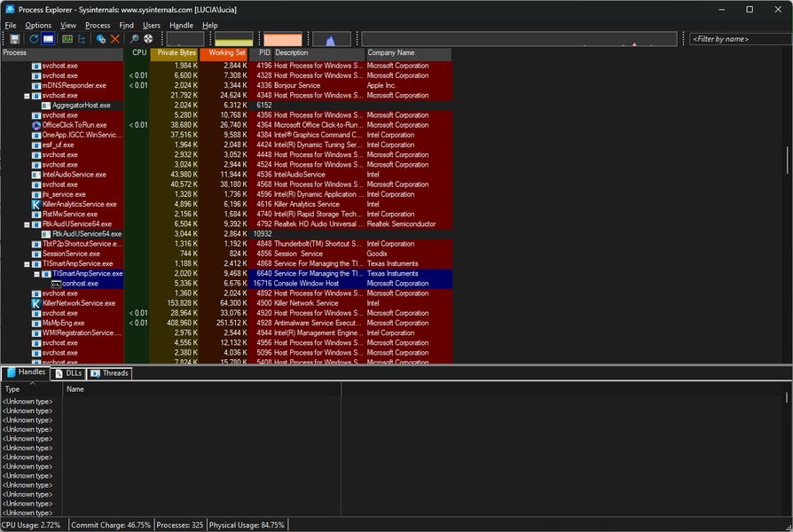Image resolution: width=793 pixels, height=532 pixels.
Task: Sort by the Working Set column header
Action: 226,53
